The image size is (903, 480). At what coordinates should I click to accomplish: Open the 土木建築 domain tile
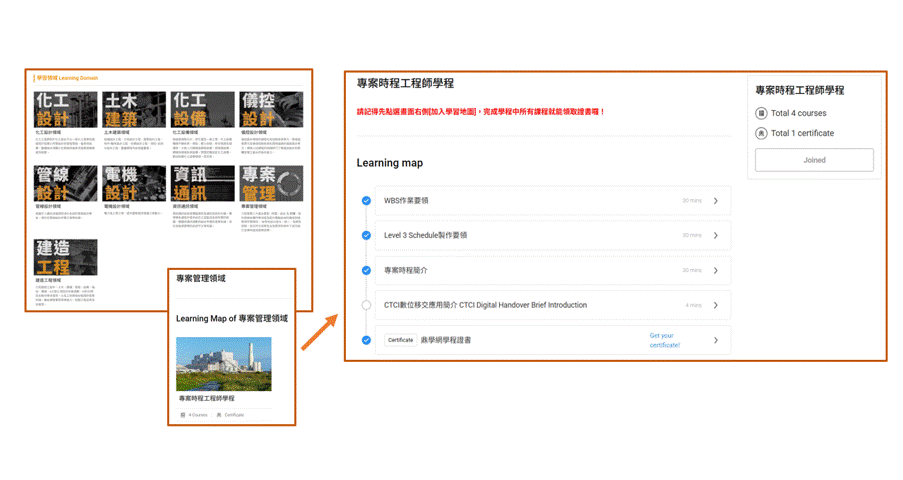coord(134,110)
